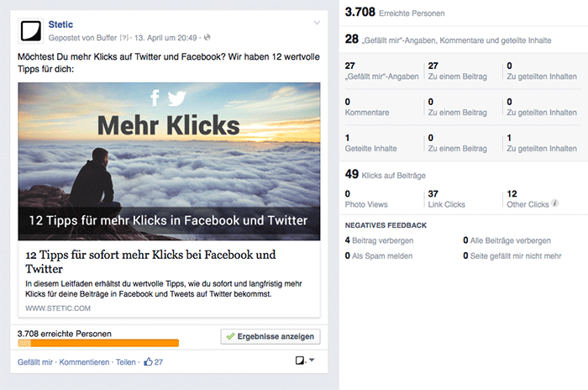The image size is (588, 390).
Task: Click the 0 Kommentare total
Action: [x=367, y=107]
